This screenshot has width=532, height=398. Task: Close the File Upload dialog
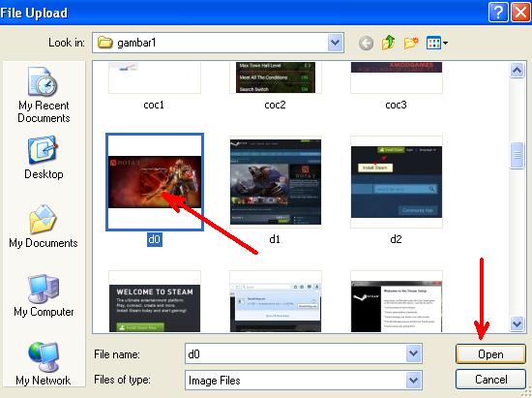pyautogui.click(x=520, y=13)
